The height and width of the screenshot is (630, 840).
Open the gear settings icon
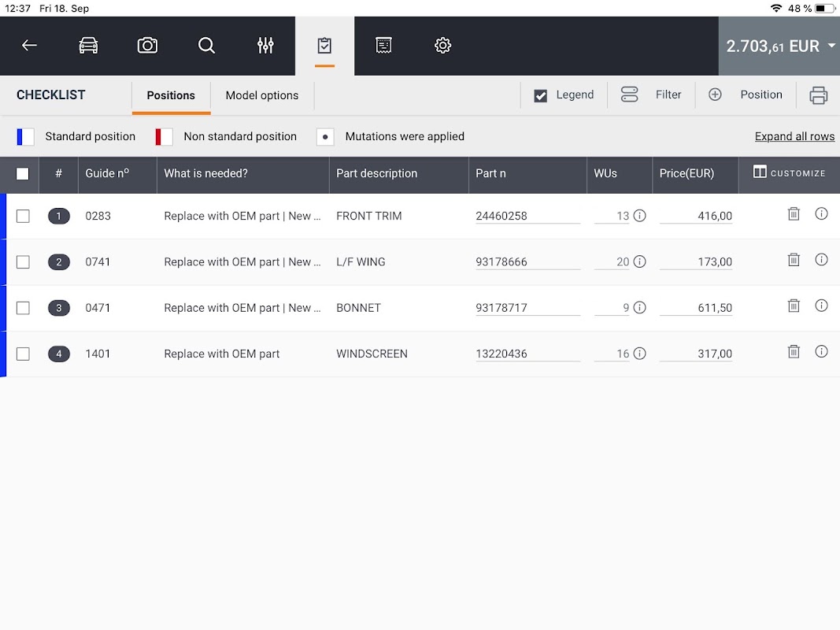click(x=442, y=46)
